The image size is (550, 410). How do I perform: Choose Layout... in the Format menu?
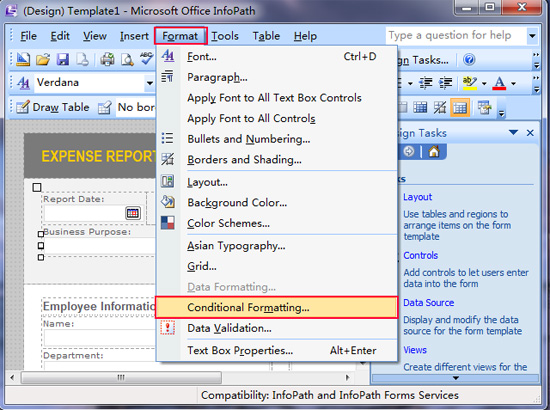tap(276, 182)
